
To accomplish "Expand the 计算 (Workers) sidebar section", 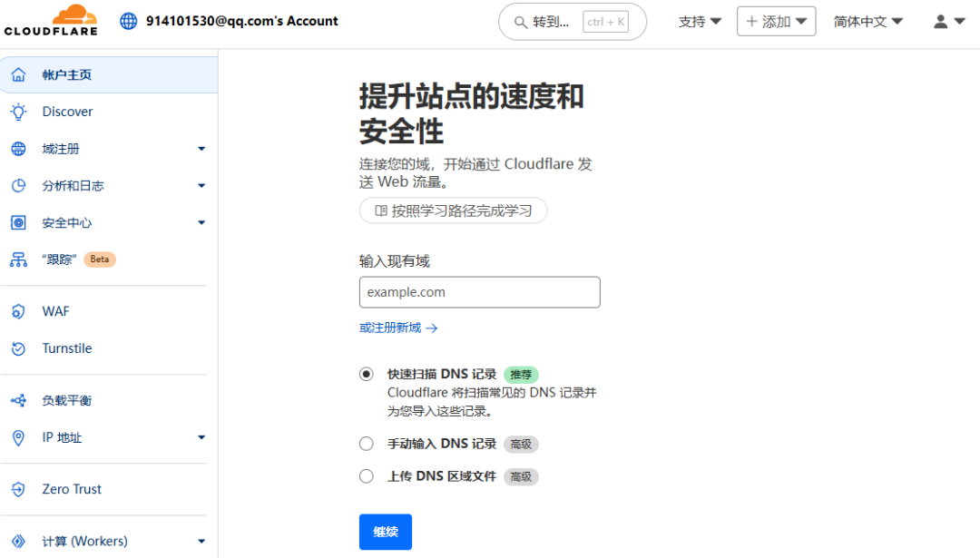I will [201, 541].
